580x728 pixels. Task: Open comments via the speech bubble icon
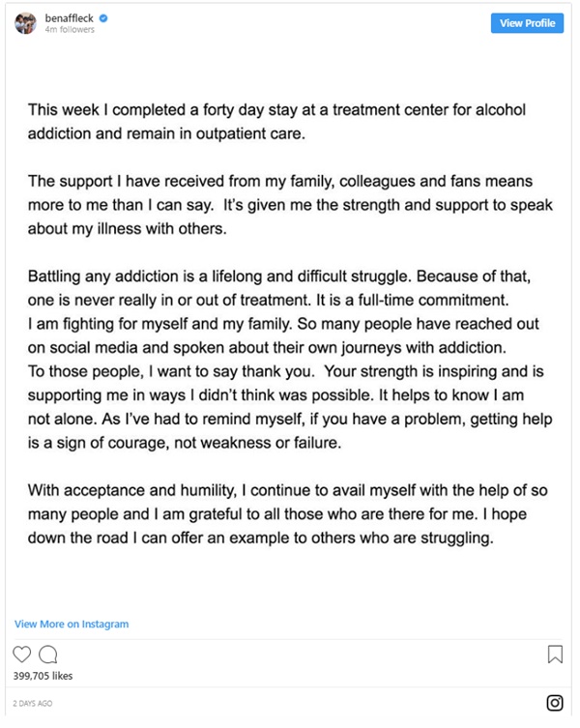(x=47, y=655)
